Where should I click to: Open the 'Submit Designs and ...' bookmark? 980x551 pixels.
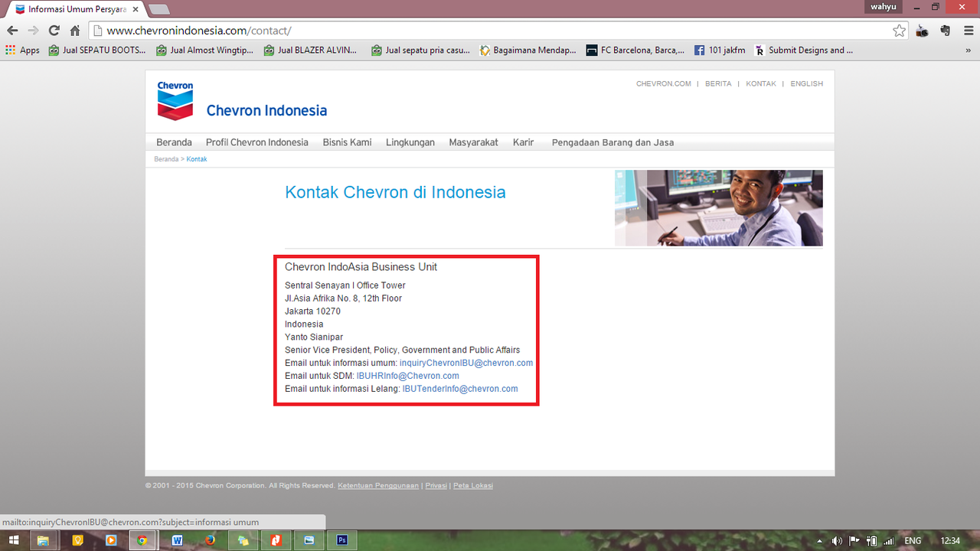803,51
